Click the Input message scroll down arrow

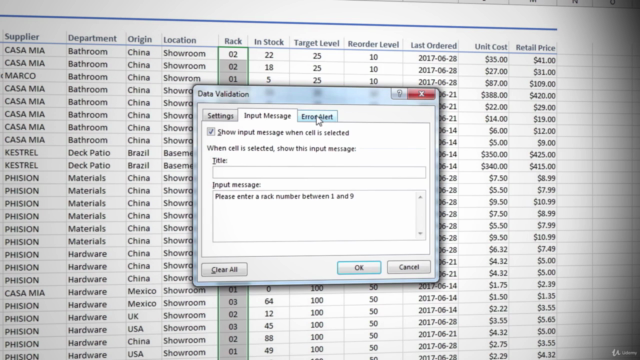click(420, 233)
